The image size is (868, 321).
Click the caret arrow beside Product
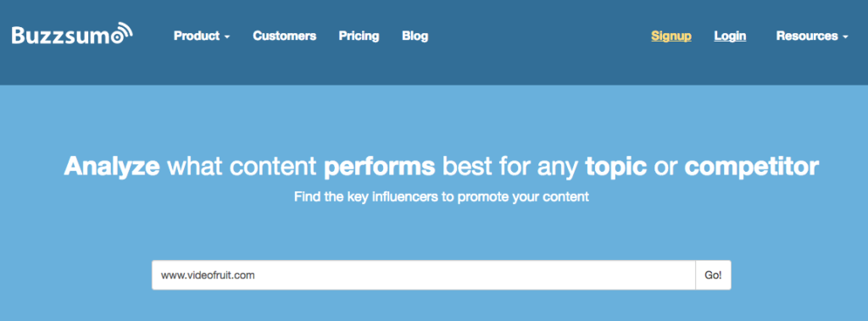(x=227, y=37)
